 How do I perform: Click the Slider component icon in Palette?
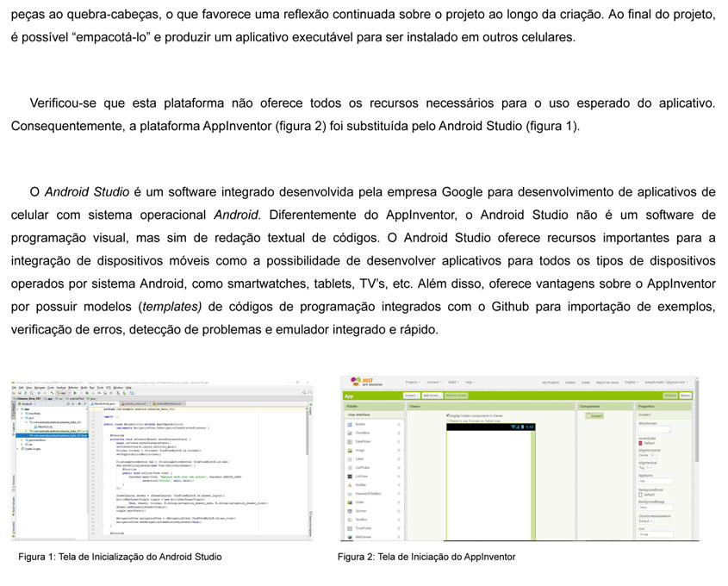tap(348, 502)
